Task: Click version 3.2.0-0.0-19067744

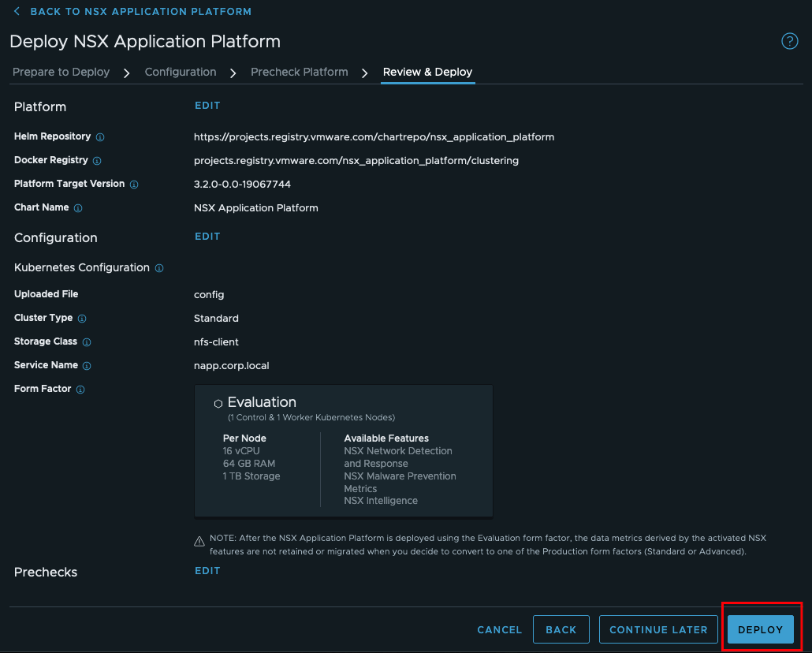Action: click(x=242, y=184)
